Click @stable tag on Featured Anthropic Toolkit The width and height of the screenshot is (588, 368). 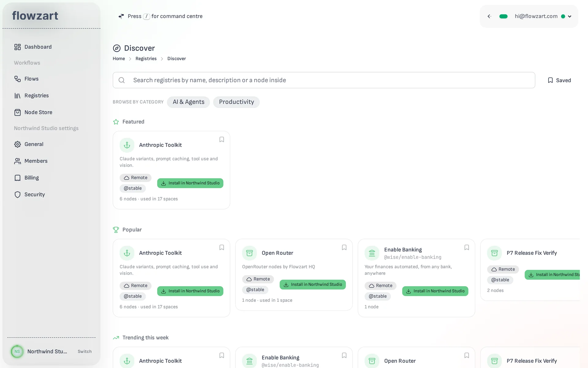[x=133, y=188]
